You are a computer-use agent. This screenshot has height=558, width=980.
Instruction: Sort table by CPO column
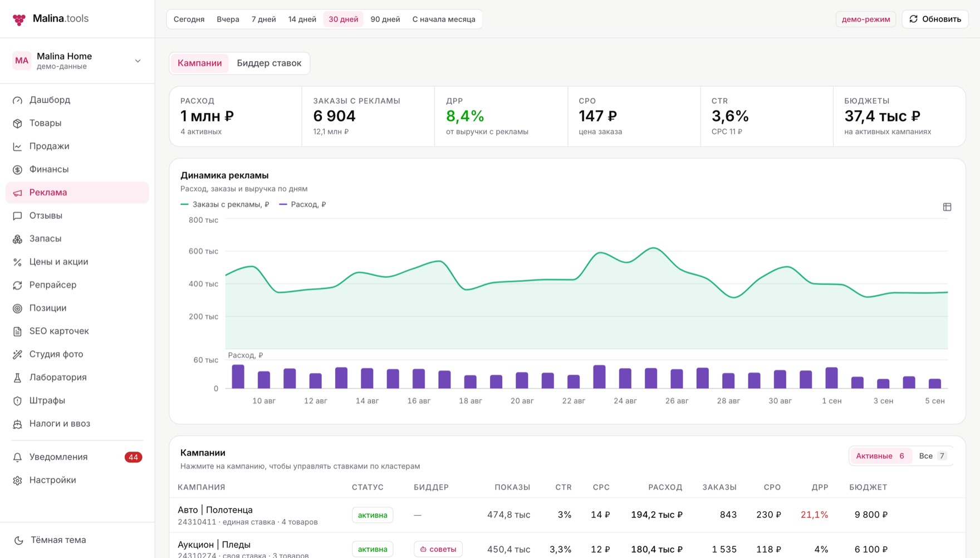point(772,487)
